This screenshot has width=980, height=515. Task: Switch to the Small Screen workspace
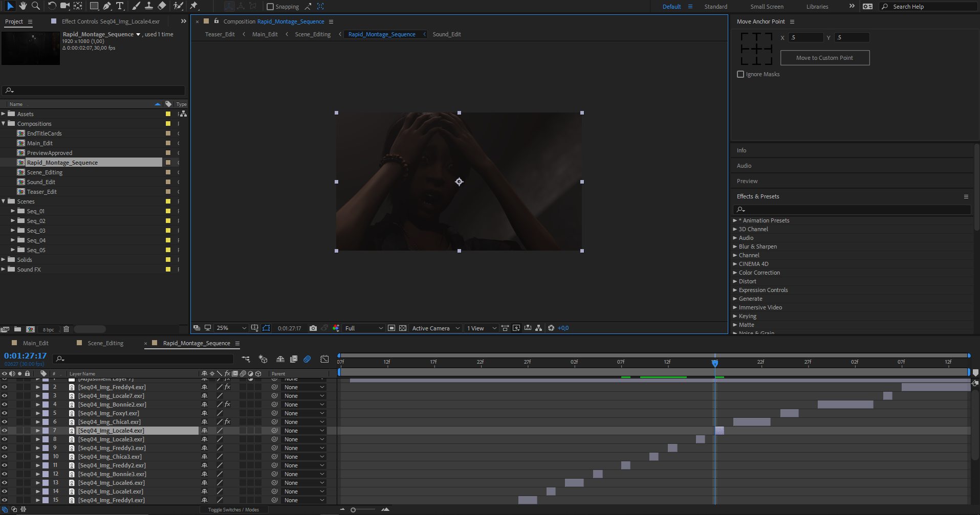767,7
